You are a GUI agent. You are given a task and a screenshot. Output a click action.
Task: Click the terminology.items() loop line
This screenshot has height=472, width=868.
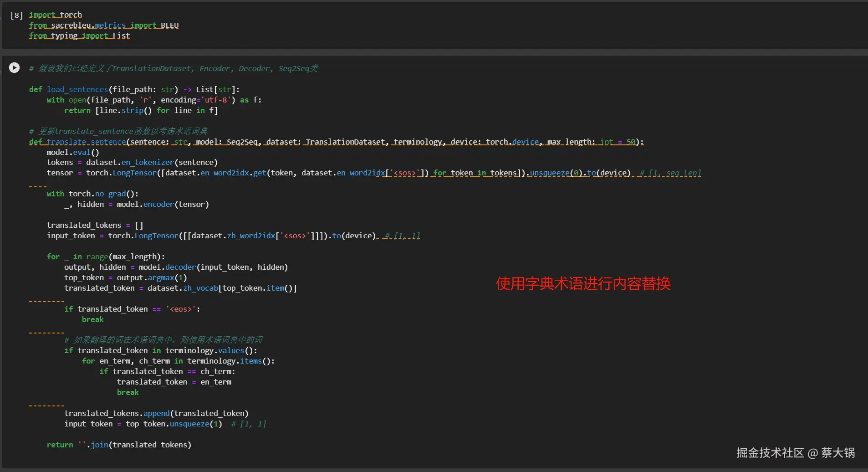click(179, 360)
